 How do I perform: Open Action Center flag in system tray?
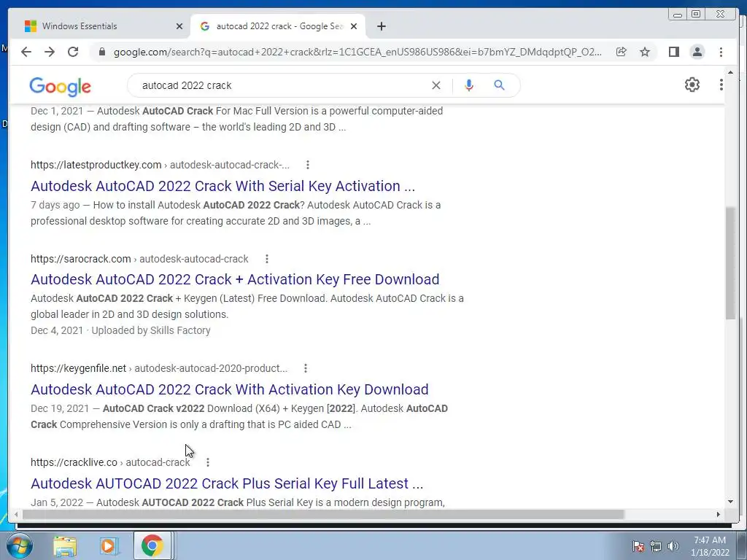point(638,546)
